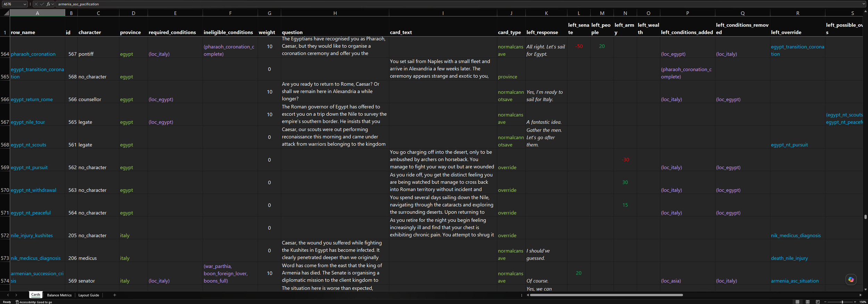
Task: Click the Select All corner triangle
Action: click(6, 13)
